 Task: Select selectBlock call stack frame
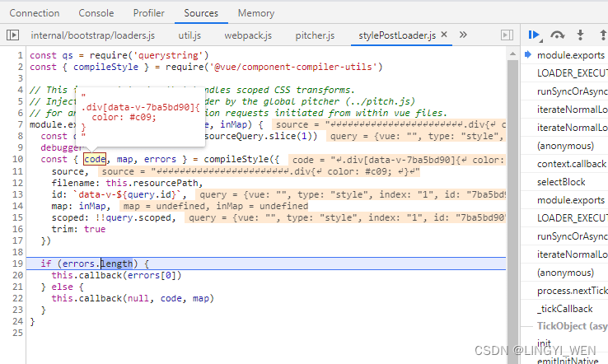561,182
